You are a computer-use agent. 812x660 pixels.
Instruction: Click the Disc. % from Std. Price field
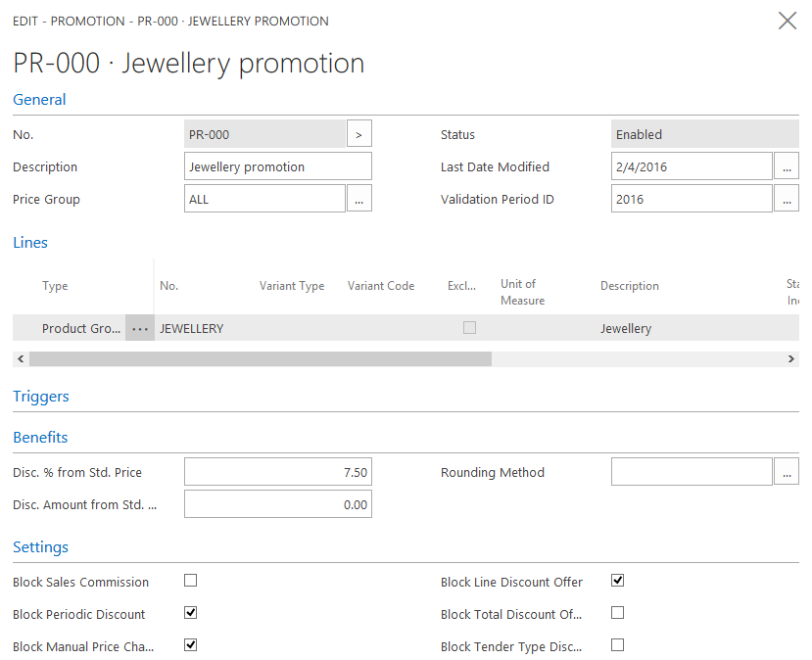278,473
